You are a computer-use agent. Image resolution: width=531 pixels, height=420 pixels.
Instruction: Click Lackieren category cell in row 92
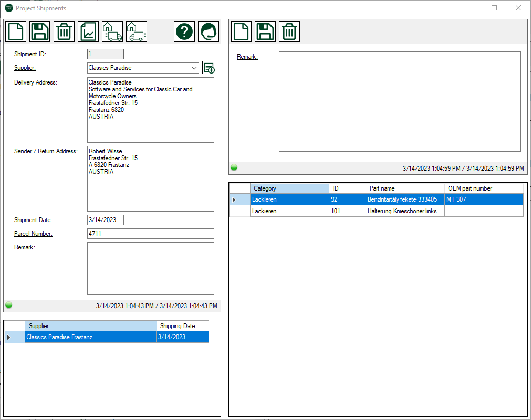pos(289,199)
